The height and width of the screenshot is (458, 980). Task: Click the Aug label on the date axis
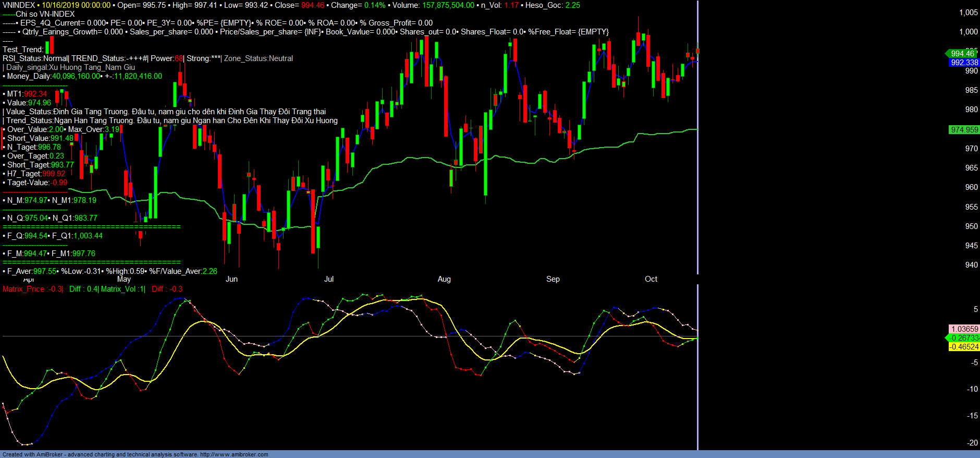[444, 279]
